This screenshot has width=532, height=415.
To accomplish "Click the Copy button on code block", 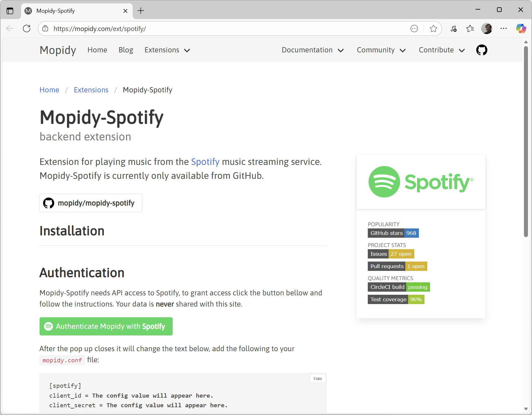I will click(x=318, y=378).
